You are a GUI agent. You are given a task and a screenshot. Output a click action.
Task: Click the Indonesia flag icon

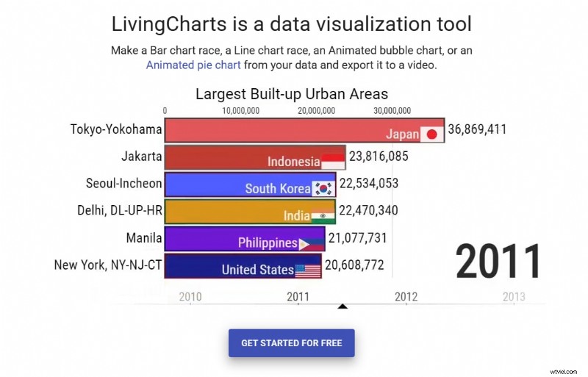(x=333, y=161)
